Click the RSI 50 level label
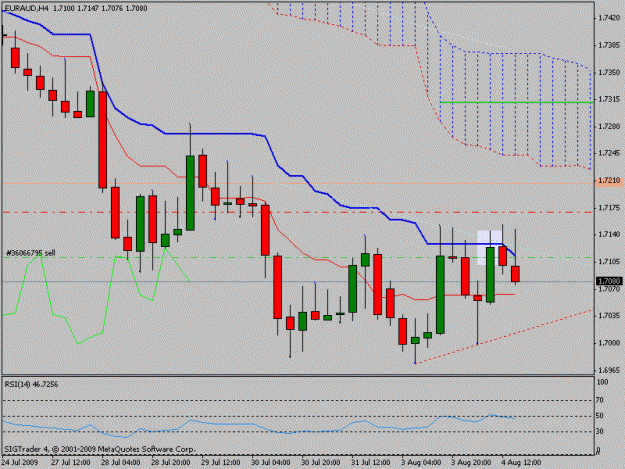This screenshot has width=625, height=469. point(599,416)
